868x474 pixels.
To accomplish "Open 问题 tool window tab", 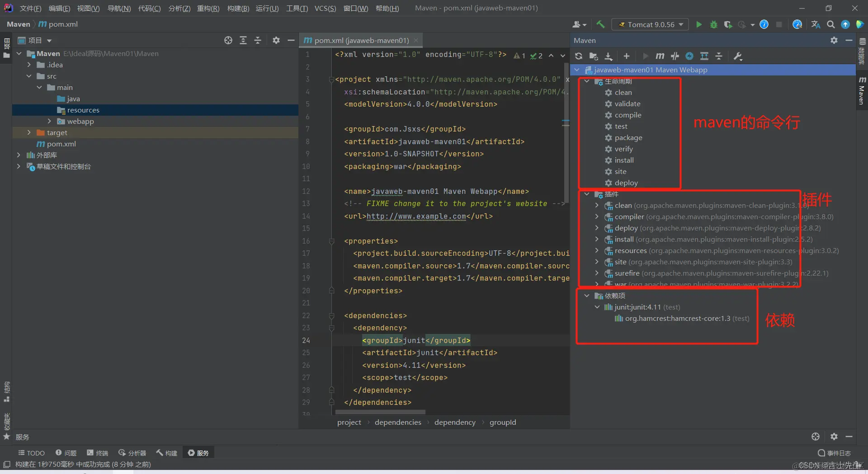I will click(66, 453).
